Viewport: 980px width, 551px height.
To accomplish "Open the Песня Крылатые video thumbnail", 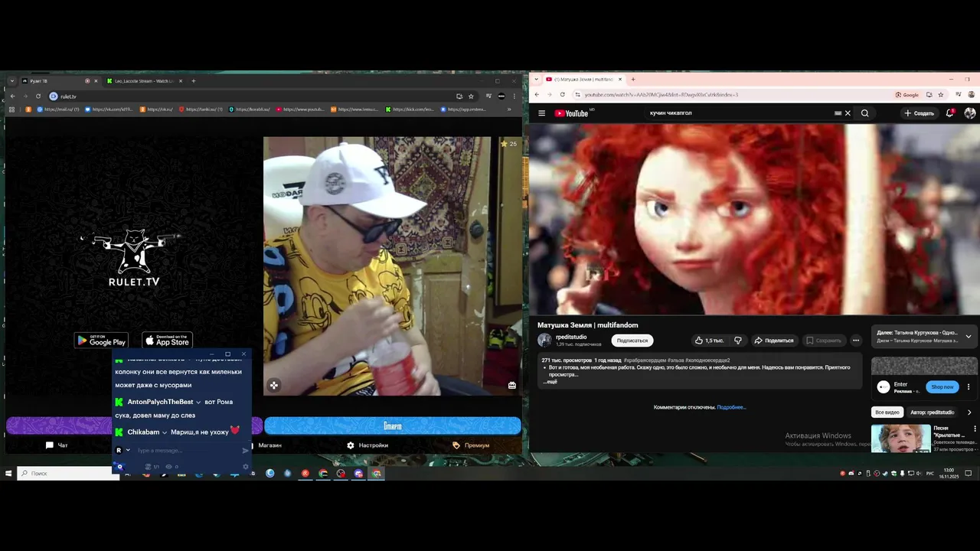I will tap(901, 439).
